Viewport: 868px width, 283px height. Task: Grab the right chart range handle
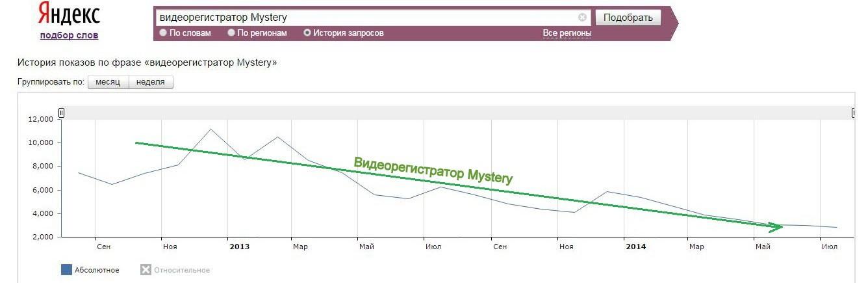point(853,113)
